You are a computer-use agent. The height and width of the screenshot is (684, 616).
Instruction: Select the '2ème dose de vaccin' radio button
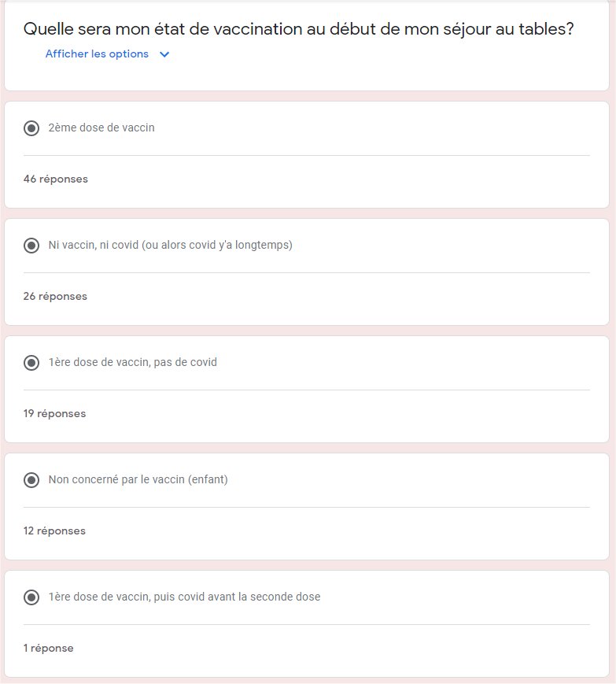31,128
